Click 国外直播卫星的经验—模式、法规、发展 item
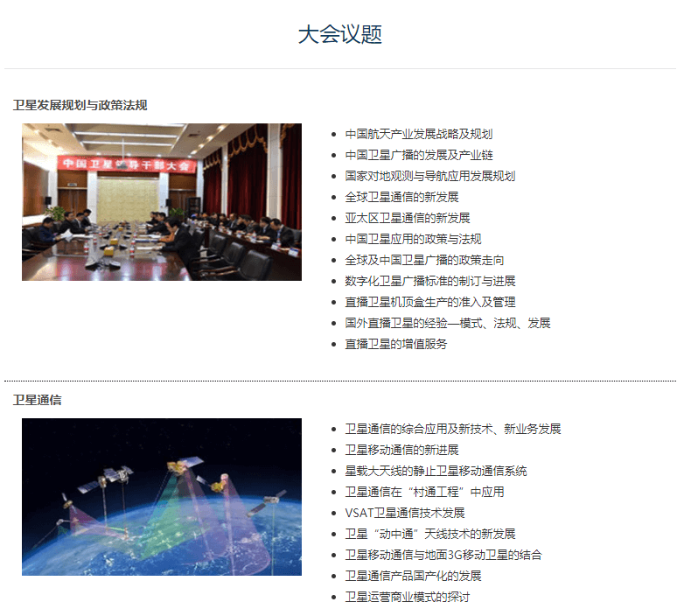The height and width of the screenshot is (616, 684). coord(448,323)
